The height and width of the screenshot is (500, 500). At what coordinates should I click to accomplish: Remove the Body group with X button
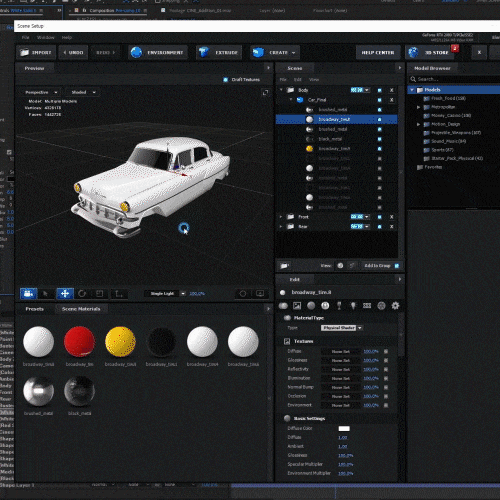392,90
